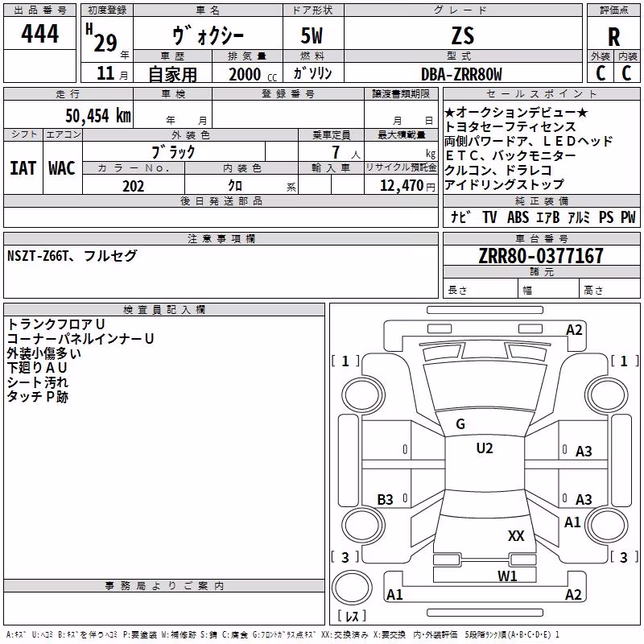Click the ★オークションデビュー★ sales point
This screenshot has width=644, height=644.
(x=517, y=112)
